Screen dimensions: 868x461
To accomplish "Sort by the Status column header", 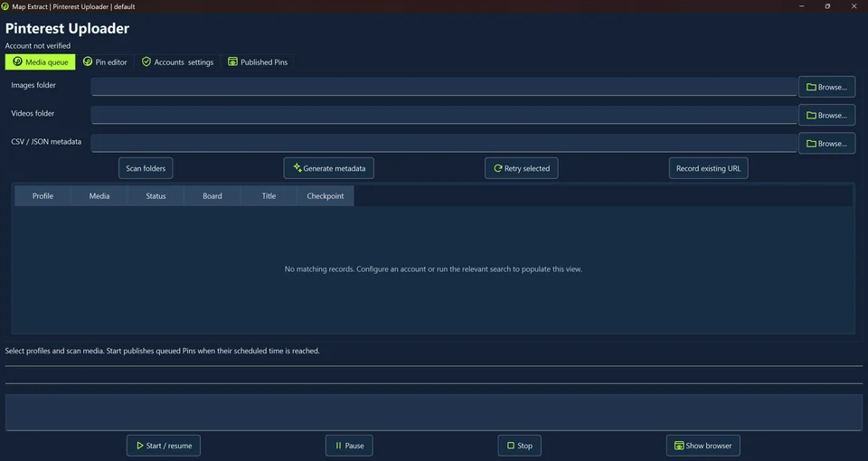I will coord(156,196).
